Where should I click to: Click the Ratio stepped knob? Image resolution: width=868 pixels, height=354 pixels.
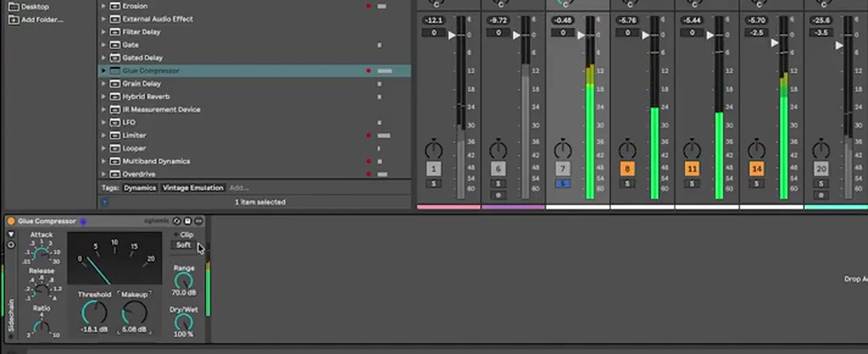tap(41, 328)
